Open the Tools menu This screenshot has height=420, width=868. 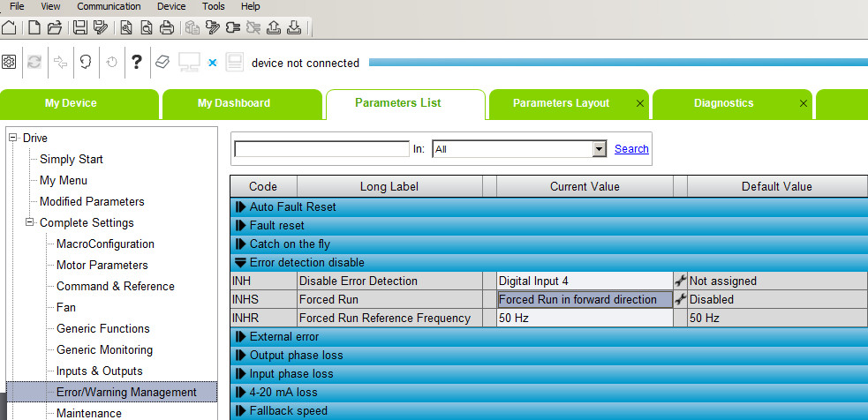(214, 7)
